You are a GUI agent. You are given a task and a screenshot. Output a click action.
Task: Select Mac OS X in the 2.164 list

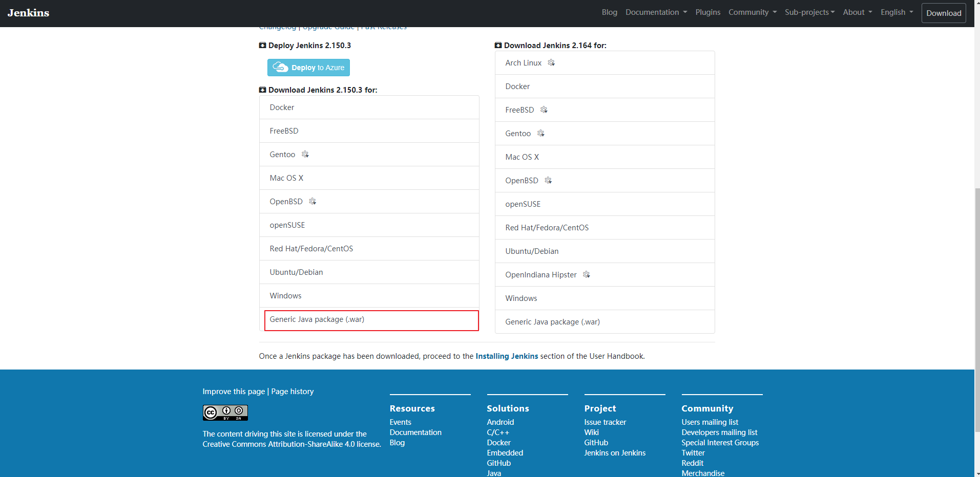(605, 157)
